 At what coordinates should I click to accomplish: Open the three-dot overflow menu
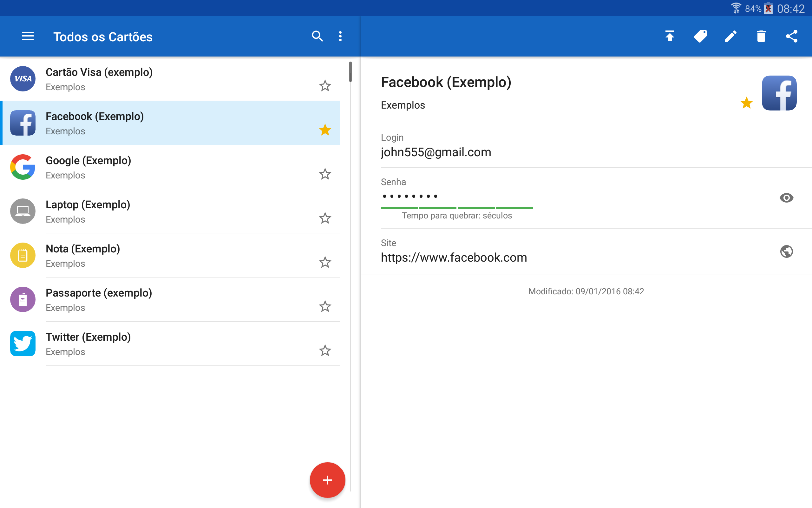coord(340,36)
